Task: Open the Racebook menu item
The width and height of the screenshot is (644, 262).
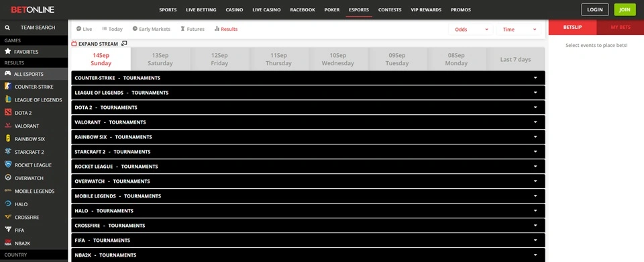Action: click(303, 9)
